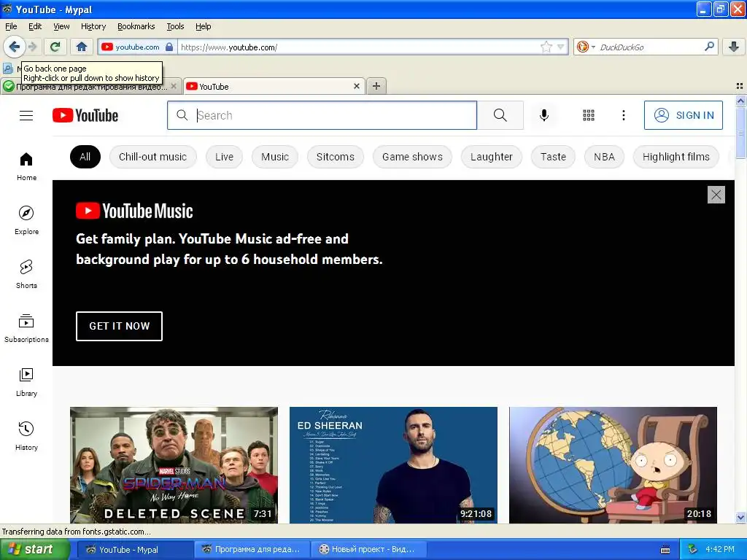Search with your voice microphone
This screenshot has width=747, height=560.
pyautogui.click(x=544, y=115)
